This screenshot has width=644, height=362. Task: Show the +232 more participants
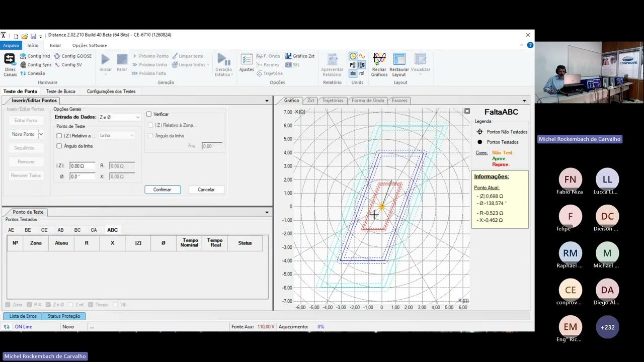(607, 327)
